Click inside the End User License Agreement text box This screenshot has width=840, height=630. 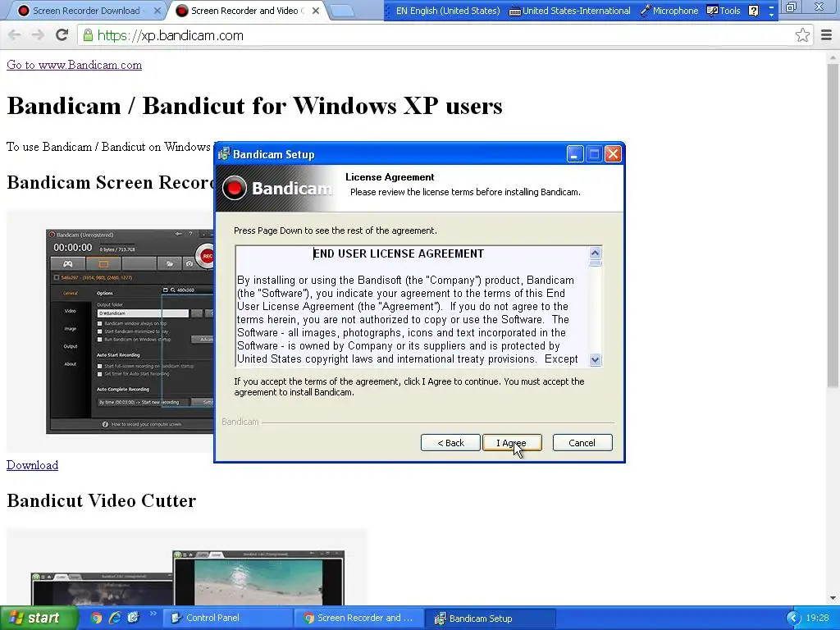(x=412, y=307)
